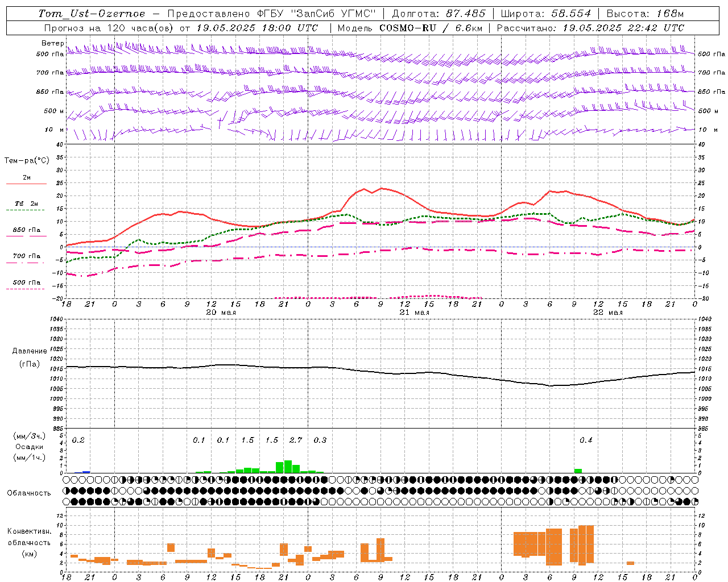This screenshot has height=582, width=728.
Task: Click the Облачность row label
Action: [29, 493]
